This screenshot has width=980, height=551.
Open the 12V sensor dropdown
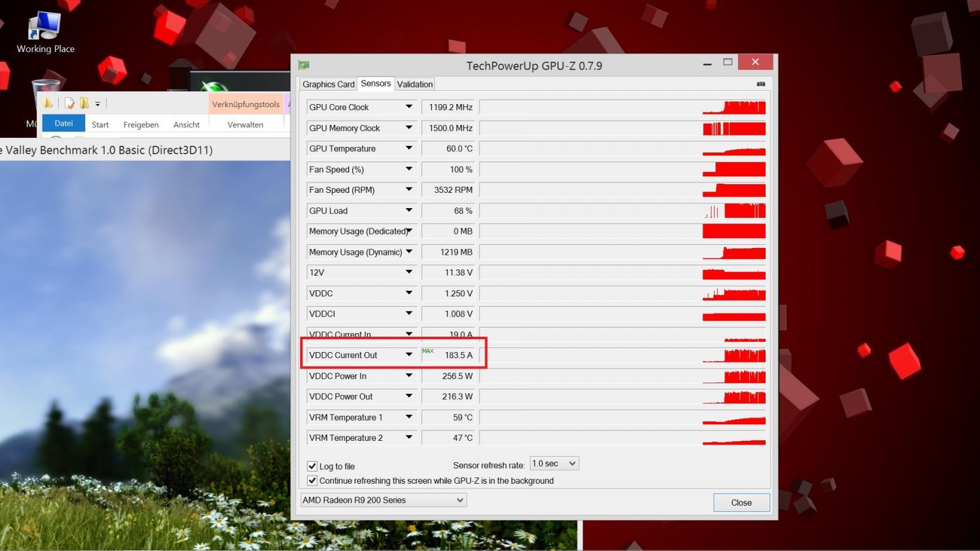409,272
